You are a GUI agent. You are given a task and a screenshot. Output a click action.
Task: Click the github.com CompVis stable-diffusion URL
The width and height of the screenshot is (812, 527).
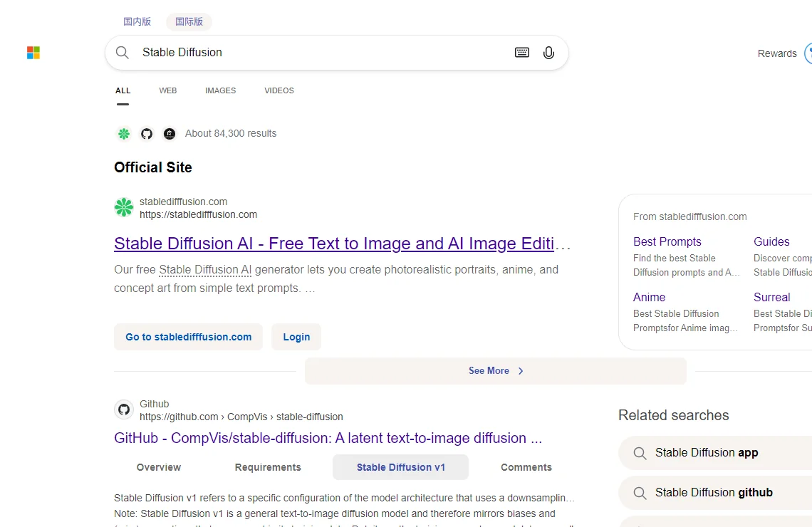click(x=241, y=417)
